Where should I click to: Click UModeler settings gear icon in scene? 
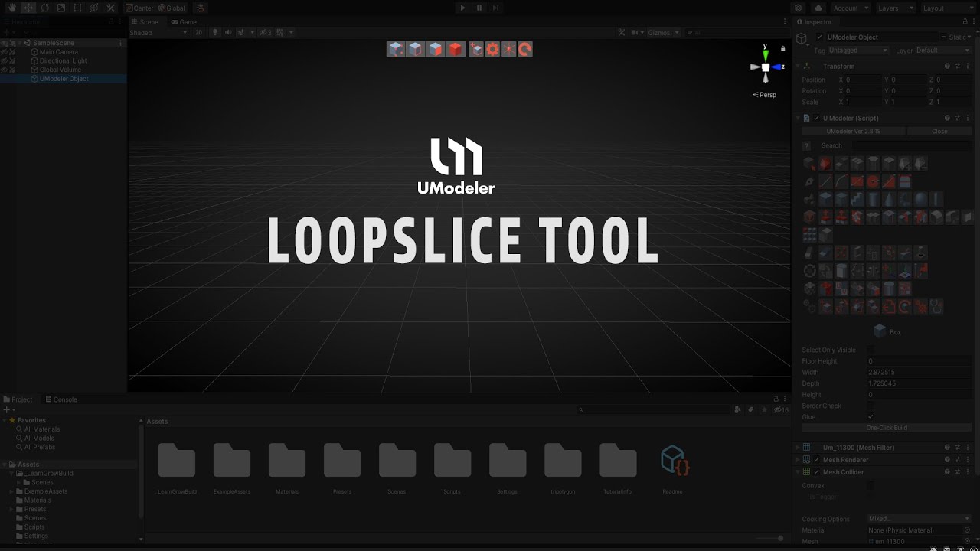pyautogui.click(x=492, y=49)
